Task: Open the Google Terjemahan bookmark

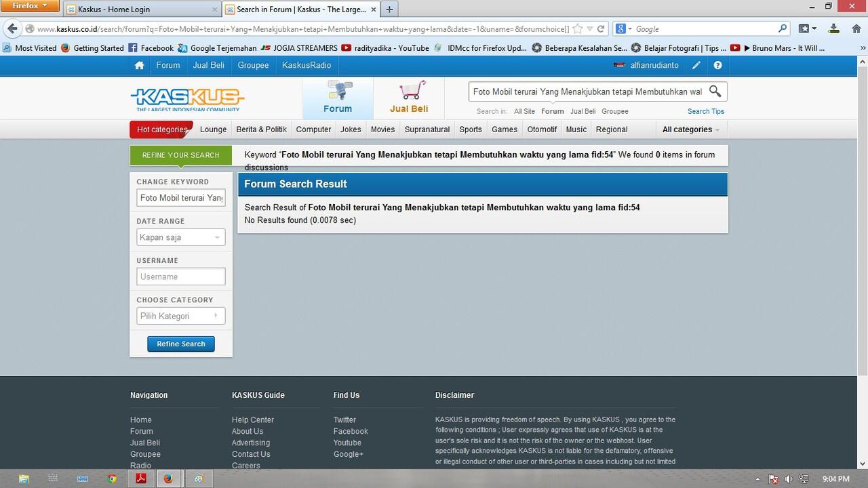Action: tap(217, 48)
